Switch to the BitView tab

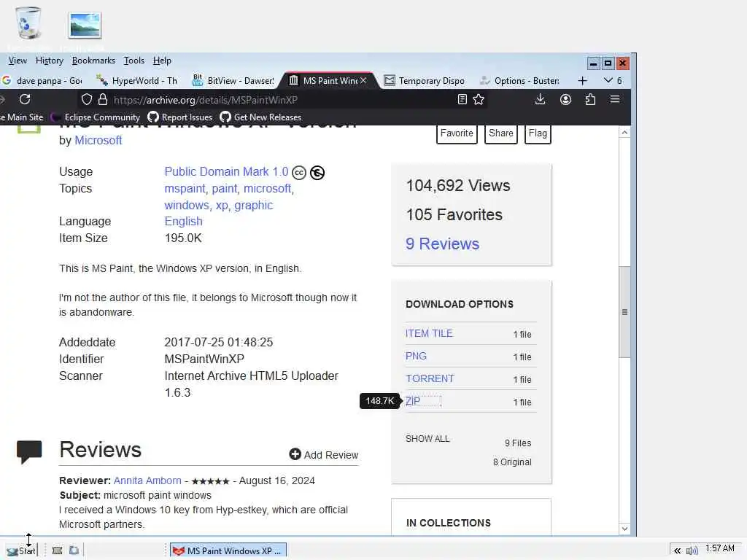click(x=233, y=80)
